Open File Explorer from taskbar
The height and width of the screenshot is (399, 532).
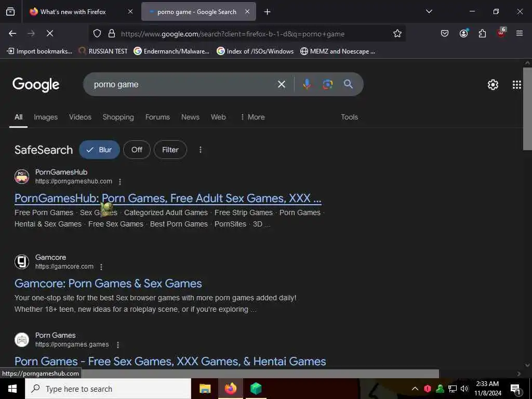coord(205,389)
